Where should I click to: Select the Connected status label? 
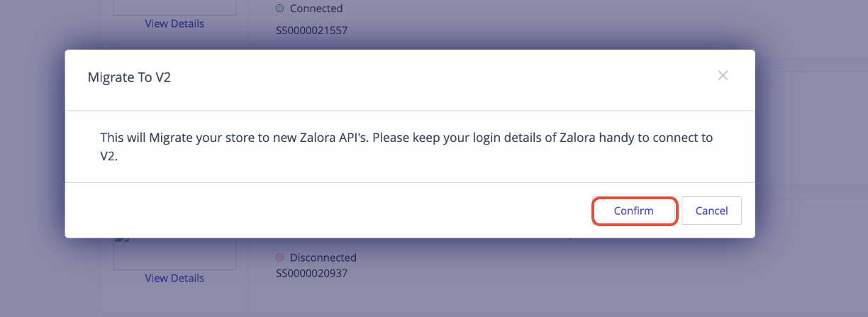[316, 9]
